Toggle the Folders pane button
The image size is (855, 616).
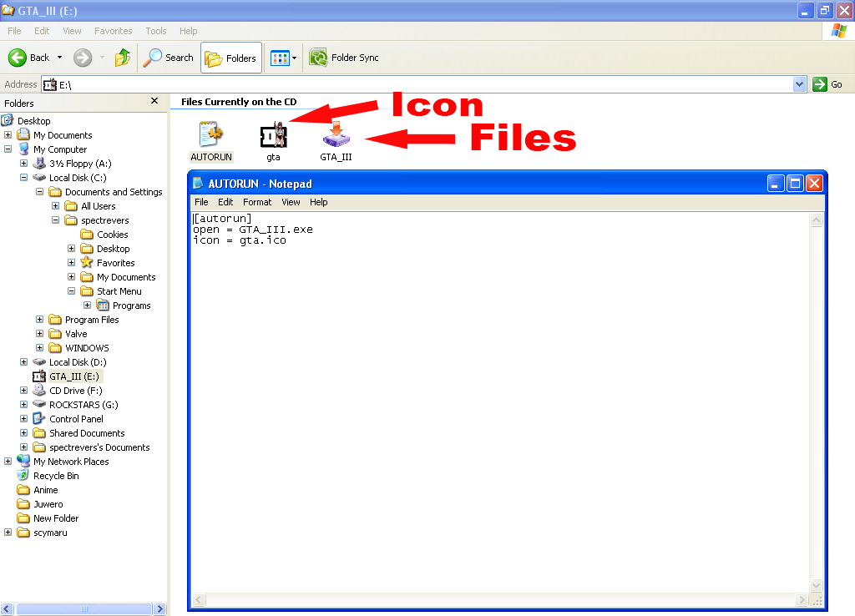[x=230, y=58]
